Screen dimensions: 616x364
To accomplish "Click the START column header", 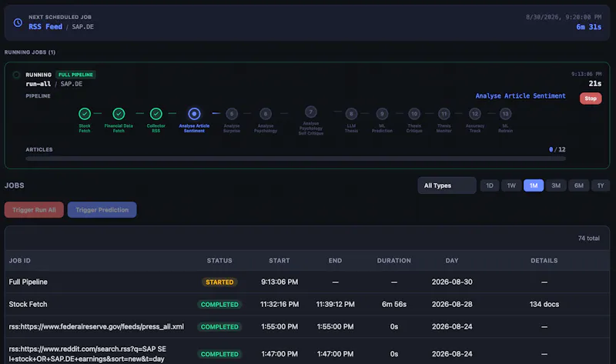I will point(280,260).
